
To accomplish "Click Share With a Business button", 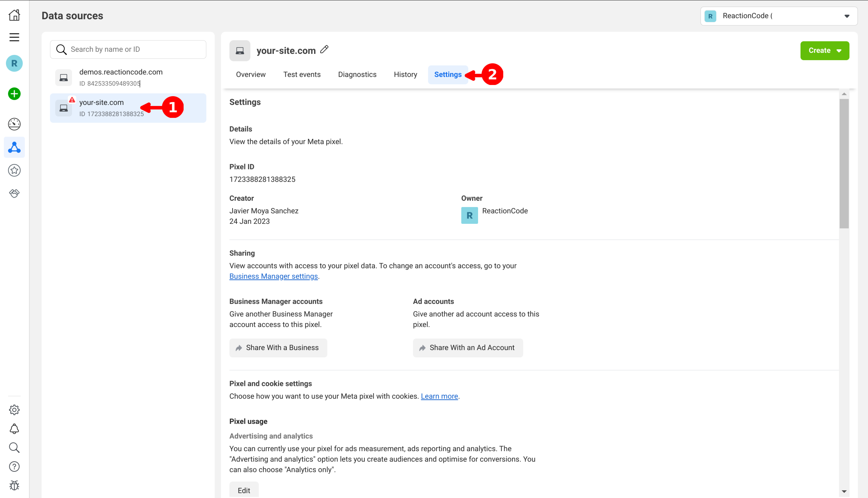I will pyautogui.click(x=278, y=348).
